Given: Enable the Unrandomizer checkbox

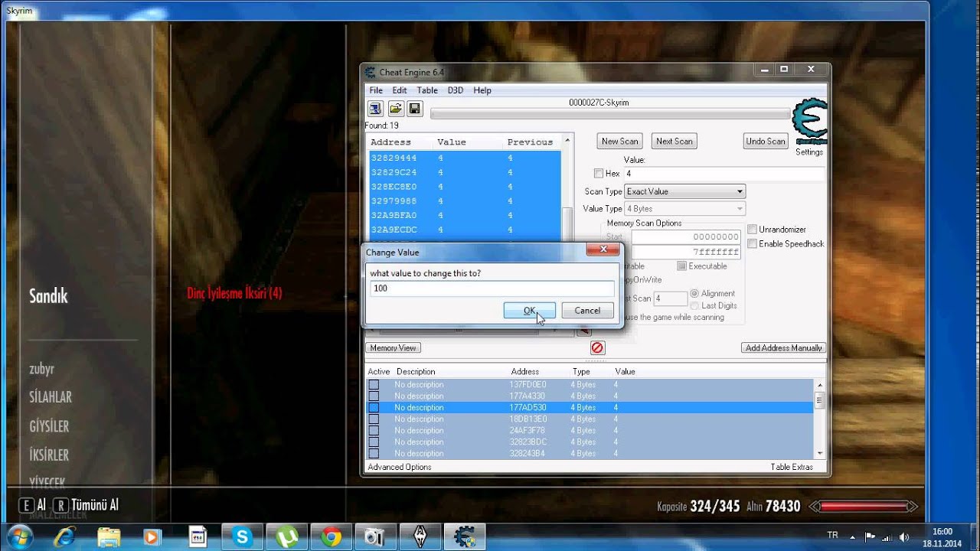Looking at the screenshot, I should coord(752,230).
